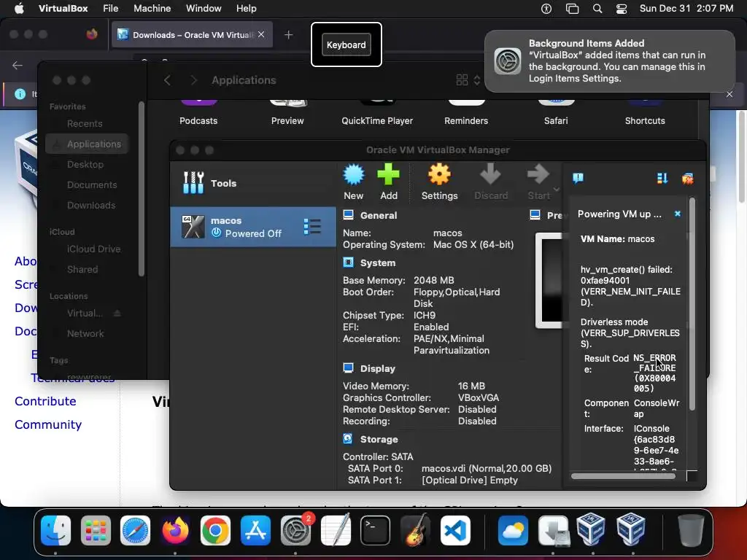Viewport: 747px width, 560px height.
Task: Go forward in the Finder window
Action: pyautogui.click(x=193, y=80)
